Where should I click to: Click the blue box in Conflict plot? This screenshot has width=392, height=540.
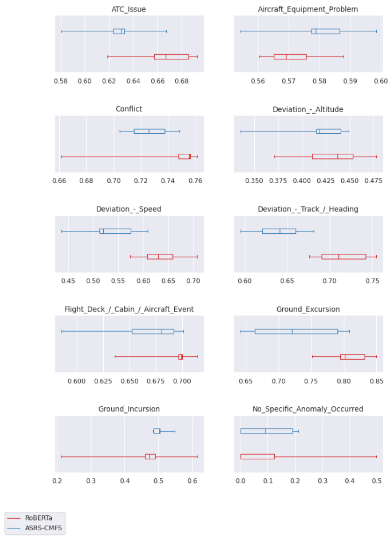pyautogui.click(x=150, y=131)
